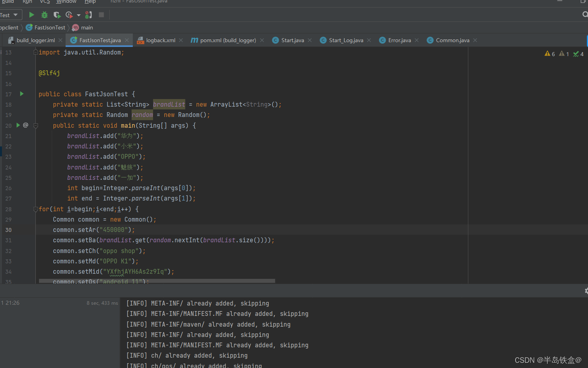Close the Start.java tab
Screen dimensions: 588x368
310,40
